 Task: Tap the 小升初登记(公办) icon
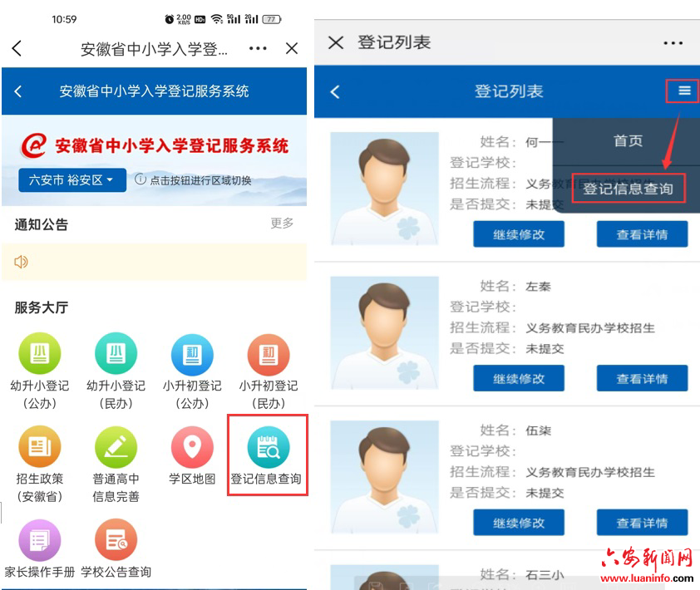point(192,355)
